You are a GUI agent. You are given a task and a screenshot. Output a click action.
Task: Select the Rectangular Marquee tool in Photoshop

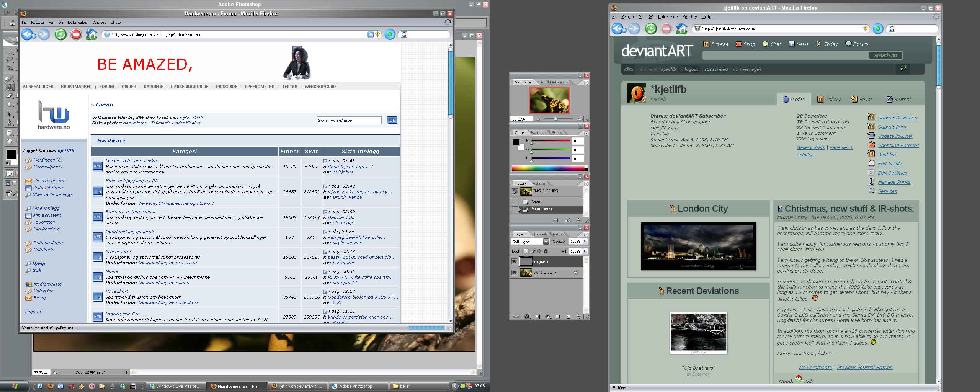[10, 51]
